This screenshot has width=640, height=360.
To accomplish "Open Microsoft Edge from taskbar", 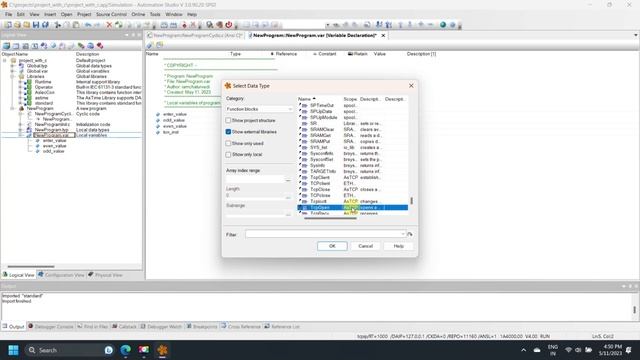I will [126, 350].
